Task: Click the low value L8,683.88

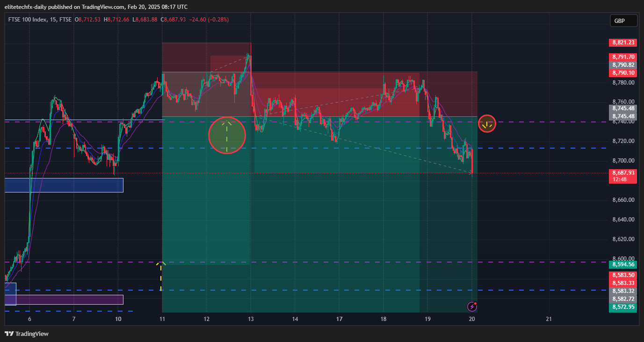Action: (x=145, y=20)
